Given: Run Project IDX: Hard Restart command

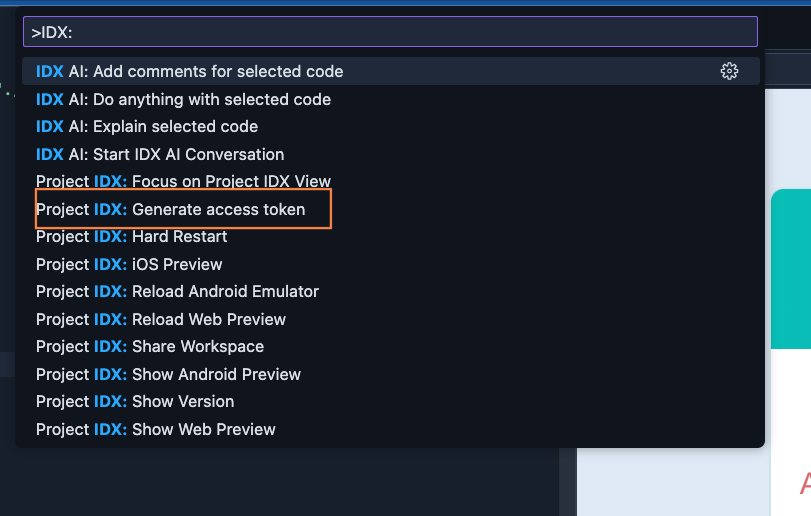Looking at the screenshot, I should (391, 237).
